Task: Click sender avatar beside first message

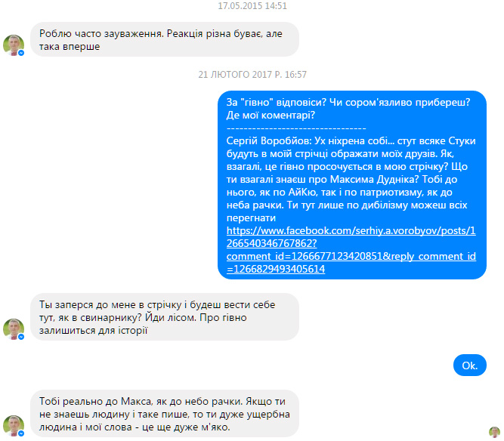Action: click(13, 45)
